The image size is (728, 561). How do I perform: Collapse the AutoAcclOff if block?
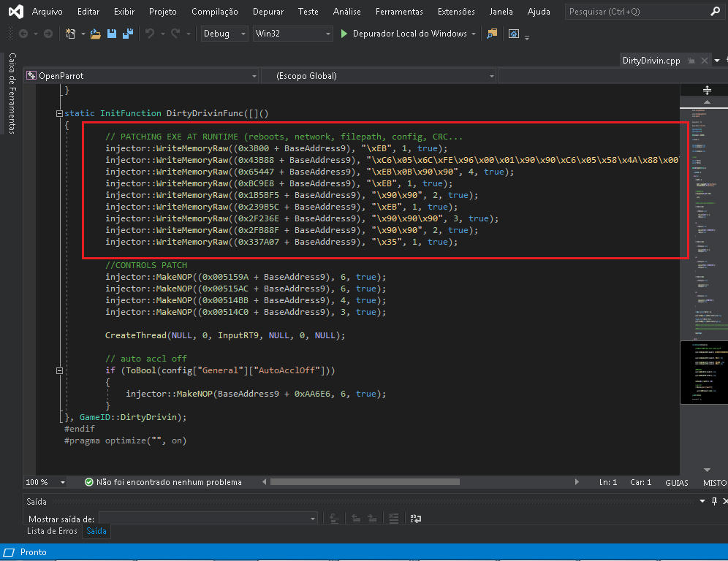click(59, 370)
